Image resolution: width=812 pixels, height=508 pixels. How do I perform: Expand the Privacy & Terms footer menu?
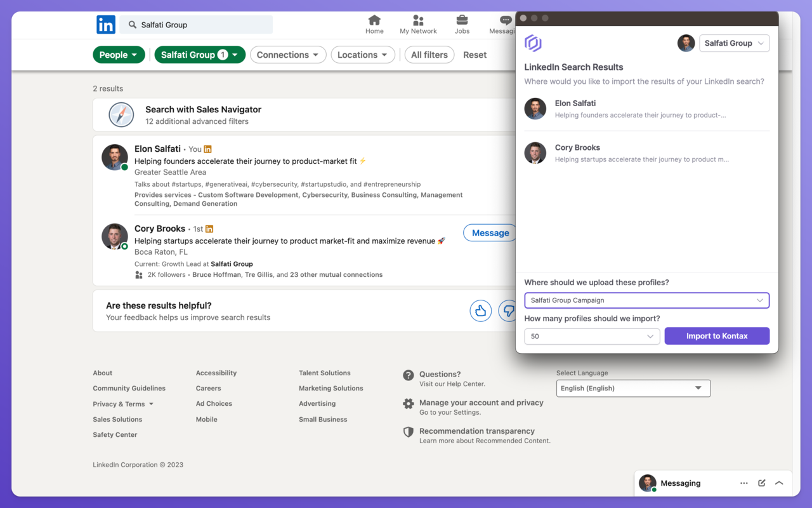pyautogui.click(x=123, y=404)
